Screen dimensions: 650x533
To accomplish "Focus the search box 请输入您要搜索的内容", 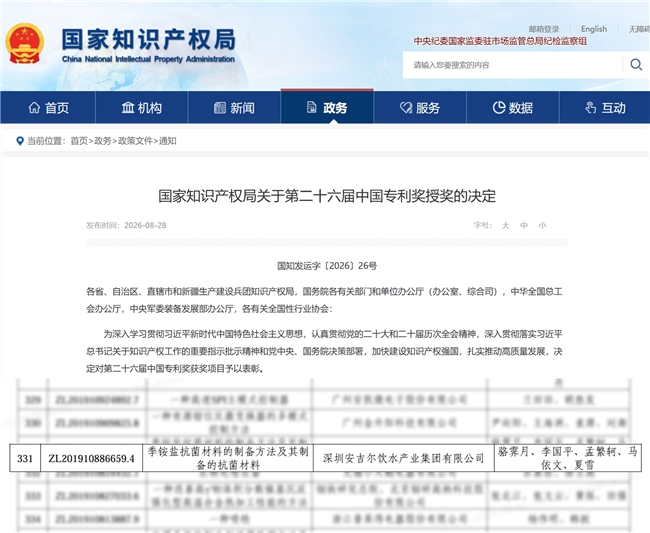I will click(512, 65).
